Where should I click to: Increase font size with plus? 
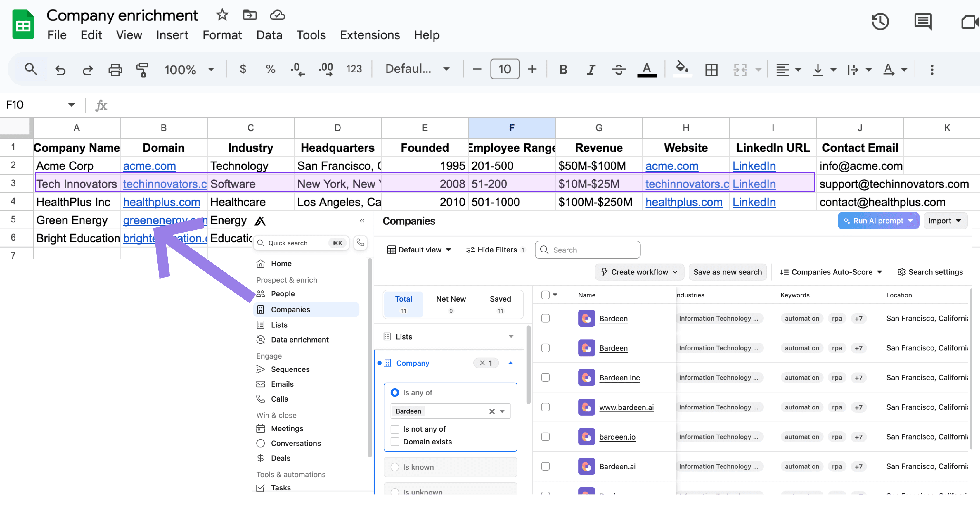point(532,69)
